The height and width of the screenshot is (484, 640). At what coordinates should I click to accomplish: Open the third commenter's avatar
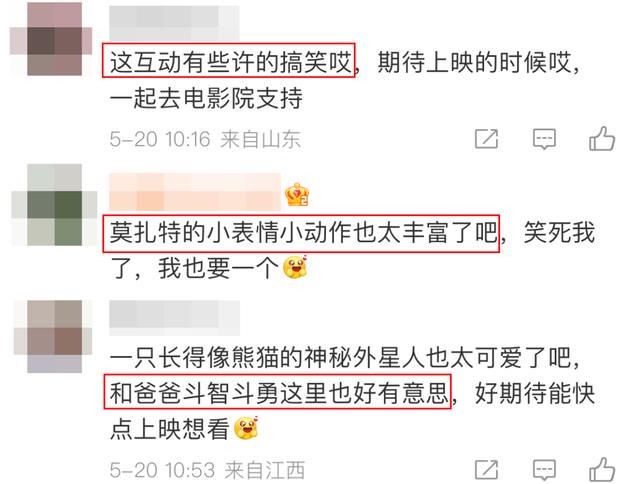pyautogui.click(x=53, y=336)
